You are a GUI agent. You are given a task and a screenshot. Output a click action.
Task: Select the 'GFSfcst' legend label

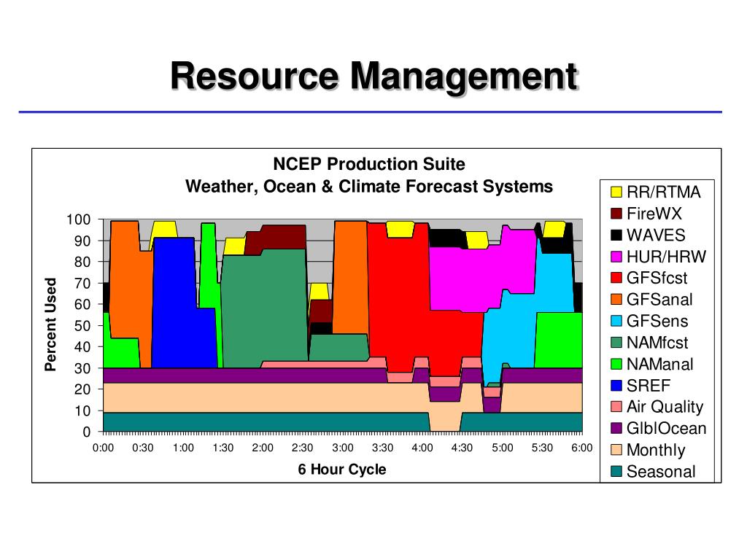(657, 278)
